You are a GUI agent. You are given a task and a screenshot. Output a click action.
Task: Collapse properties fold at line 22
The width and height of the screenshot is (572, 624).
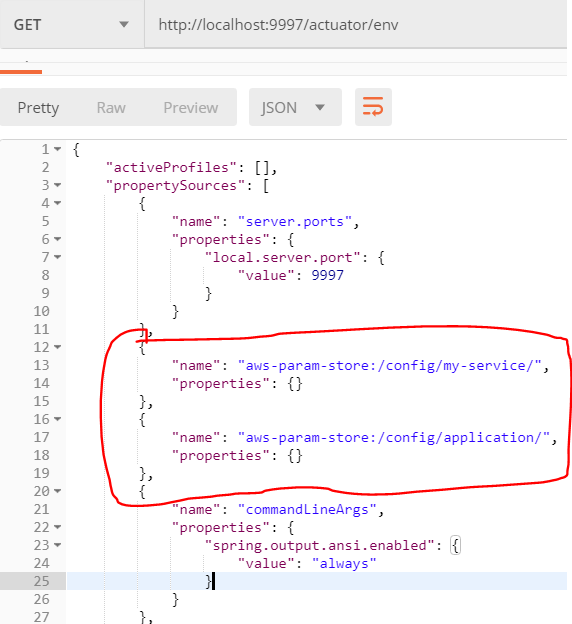click(x=58, y=527)
